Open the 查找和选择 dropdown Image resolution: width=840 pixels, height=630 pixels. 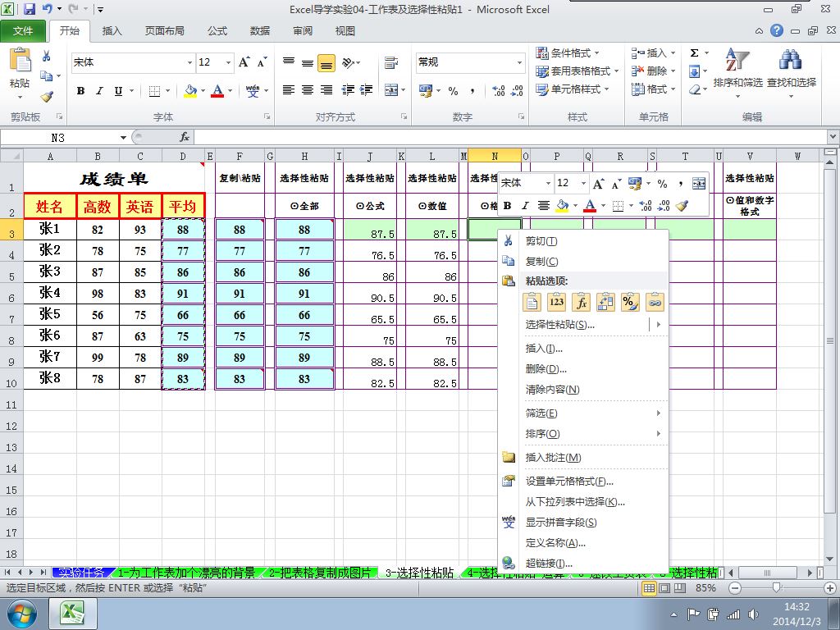(x=792, y=73)
